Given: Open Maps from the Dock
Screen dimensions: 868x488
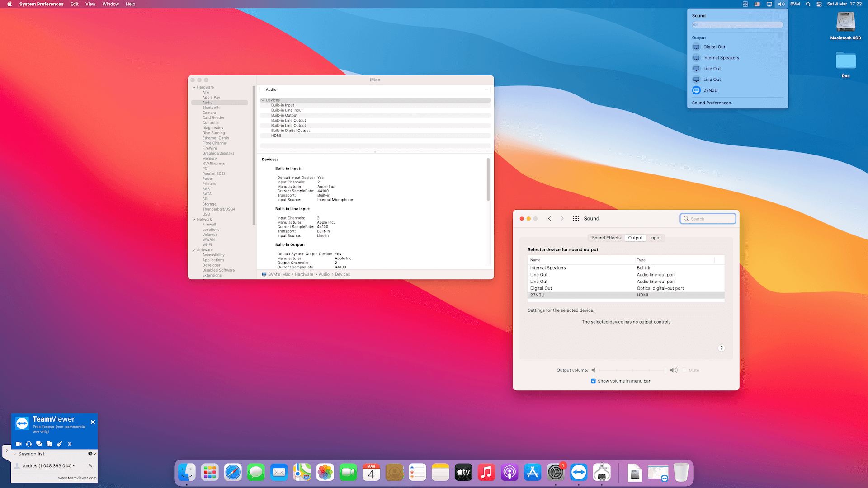Looking at the screenshot, I should (x=302, y=473).
